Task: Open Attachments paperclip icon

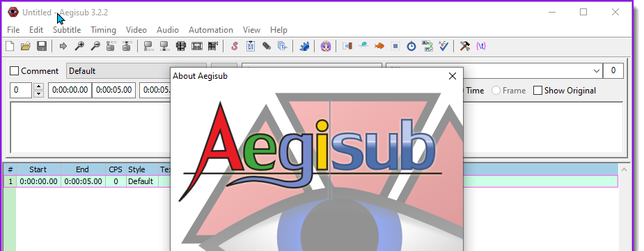Action: [267, 46]
